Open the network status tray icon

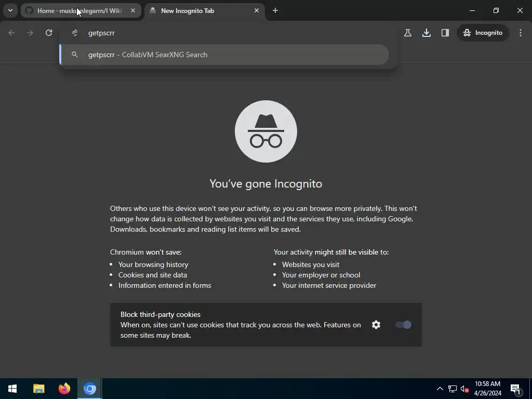click(453, 389)
